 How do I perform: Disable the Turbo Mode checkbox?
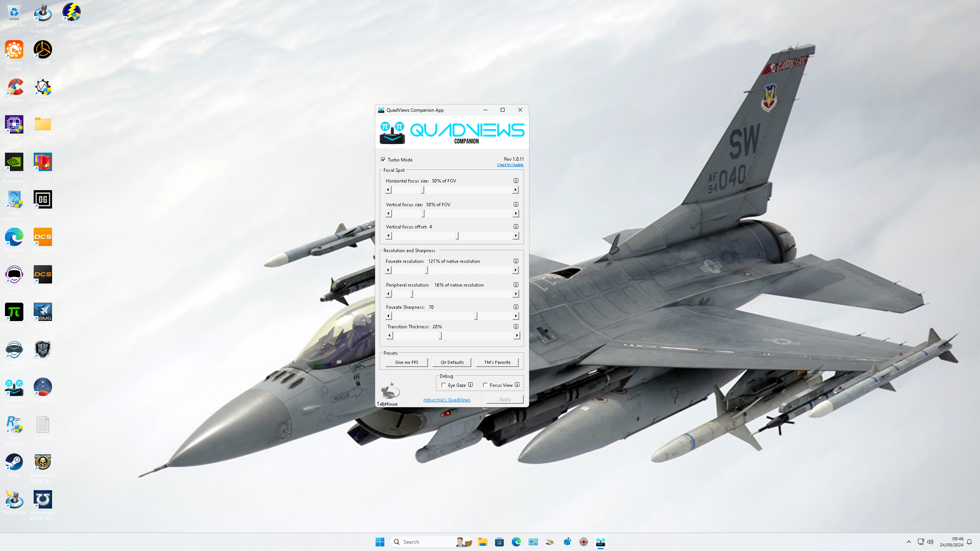[x=383, y=160]
